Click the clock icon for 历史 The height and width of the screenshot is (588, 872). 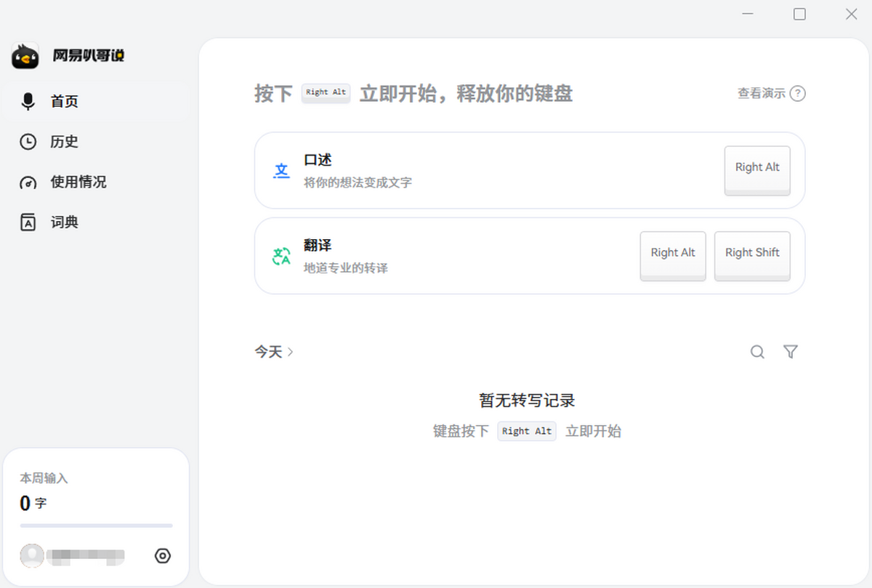pos(28,142)
